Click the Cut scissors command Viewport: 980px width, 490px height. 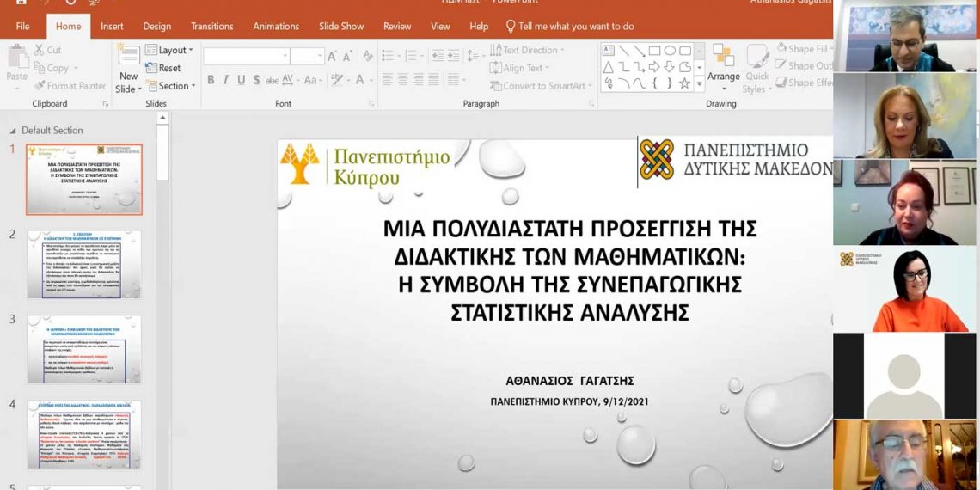click(47, 50)
